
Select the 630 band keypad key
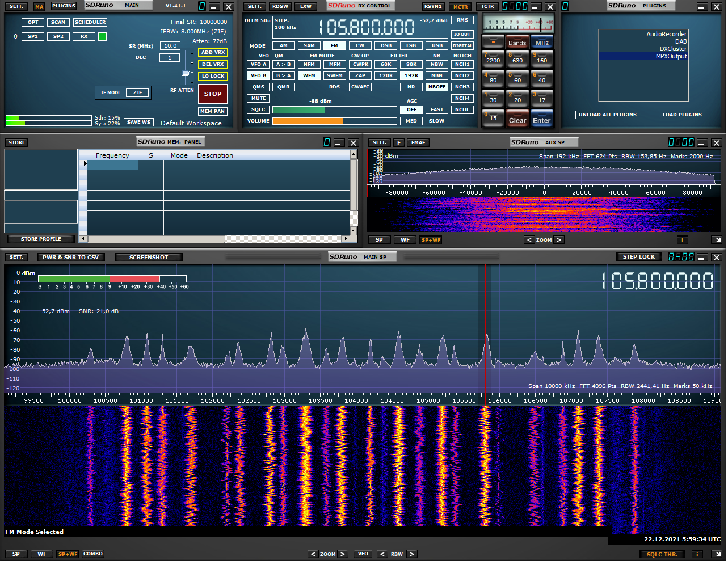click(517, 59)
